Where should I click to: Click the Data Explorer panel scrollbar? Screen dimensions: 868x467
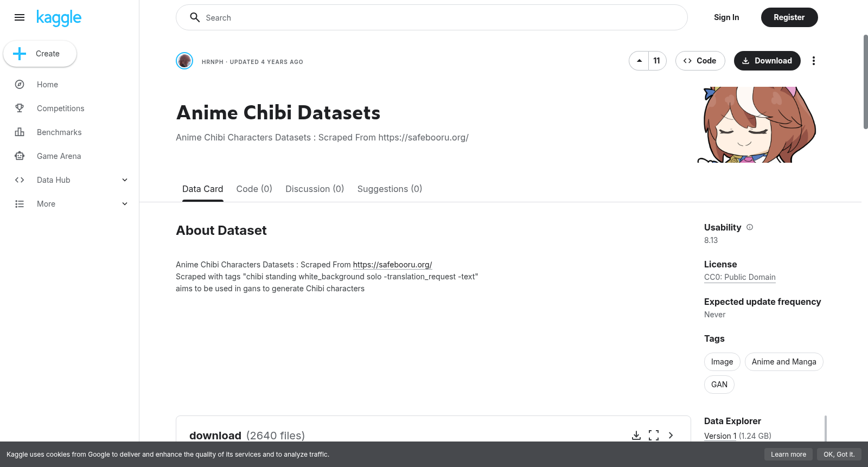(826, 428)
